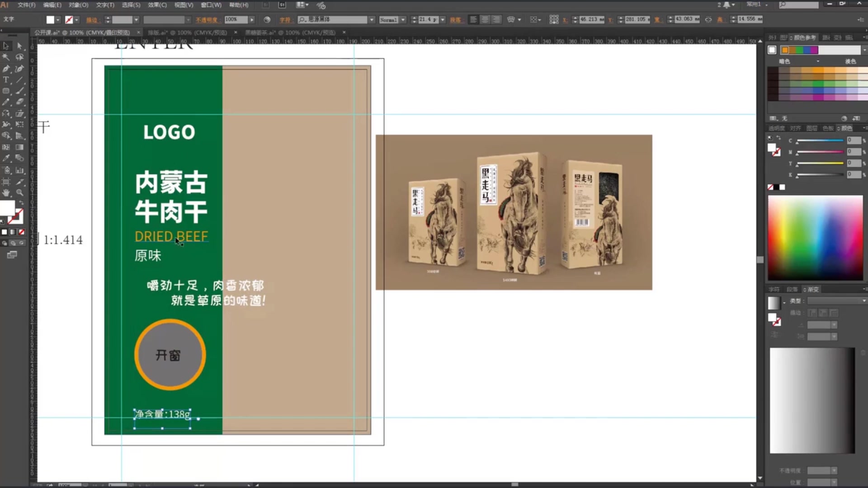Select the Rounded Rectangle shape tool
The image size is (868, 488).
coord(6,91)
